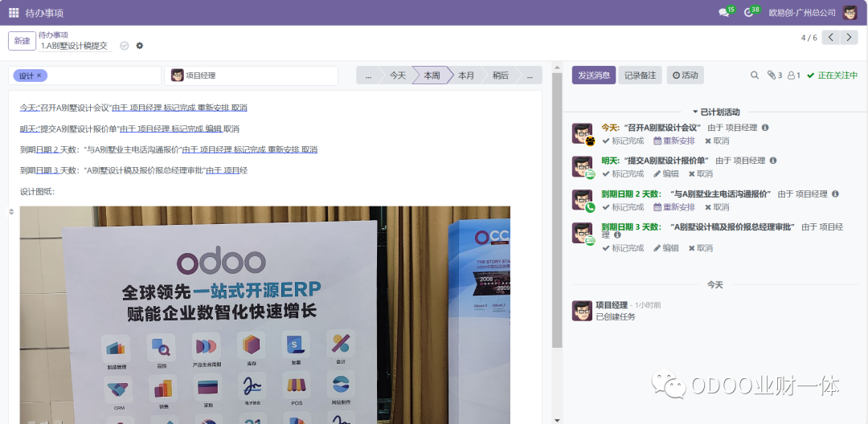868x424 pixels.
Task: Click avatar of 召开A别墅设计会议 with meeting badge
Action: pyautogui.click(x=582, y=133)
